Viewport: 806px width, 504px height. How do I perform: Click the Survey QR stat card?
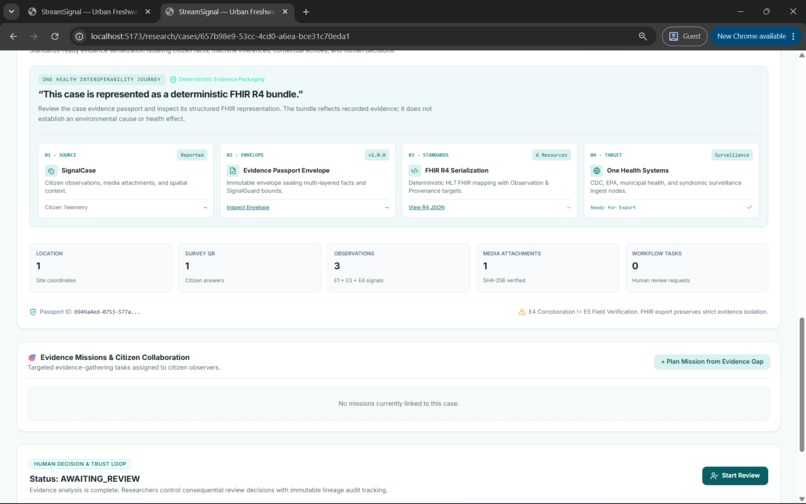tap(250, 267)
